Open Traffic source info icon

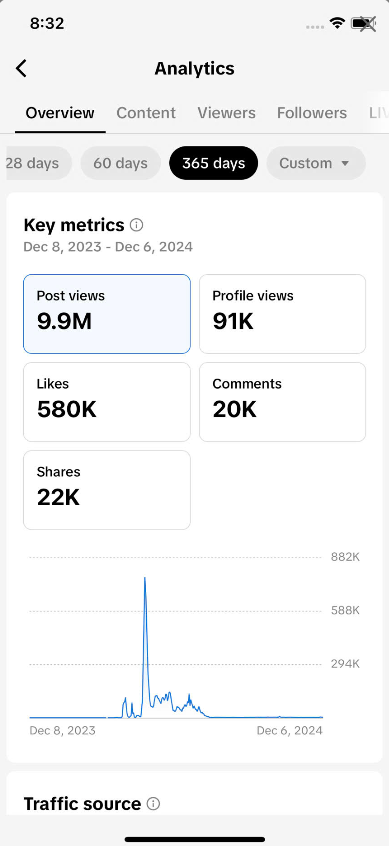coord(154,804)
